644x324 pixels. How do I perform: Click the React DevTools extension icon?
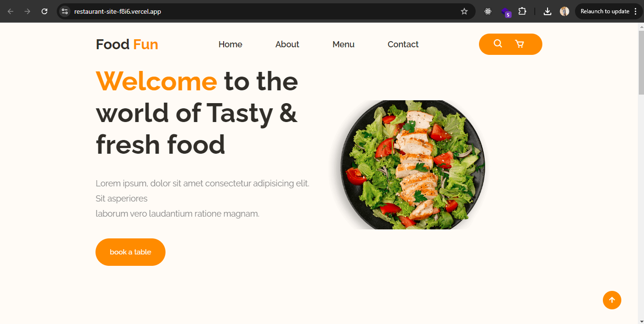click(x=488, y=11)
